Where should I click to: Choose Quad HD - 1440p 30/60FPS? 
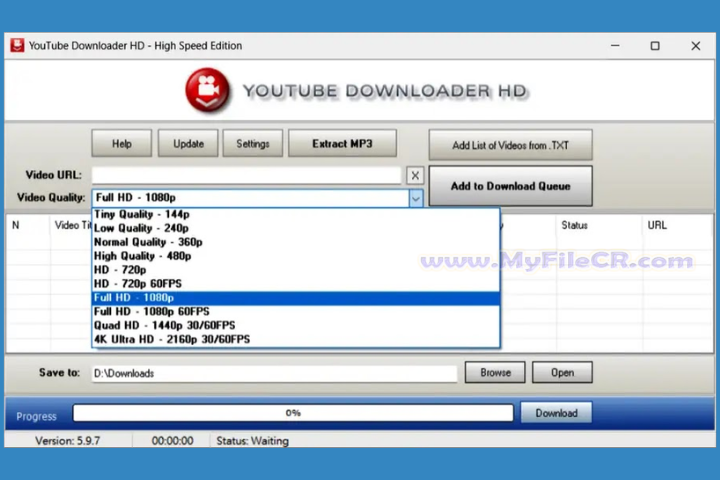(296, 325)
